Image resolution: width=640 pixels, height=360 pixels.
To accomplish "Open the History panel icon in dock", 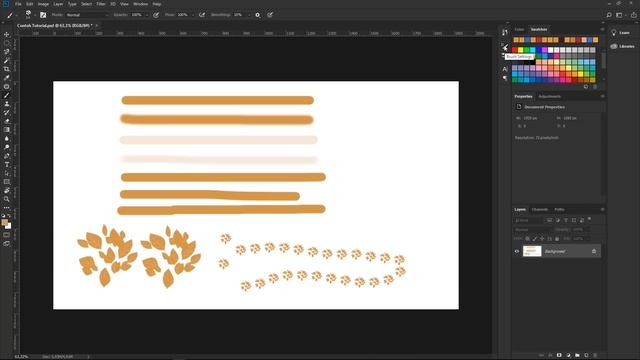I will coord(505,32).
